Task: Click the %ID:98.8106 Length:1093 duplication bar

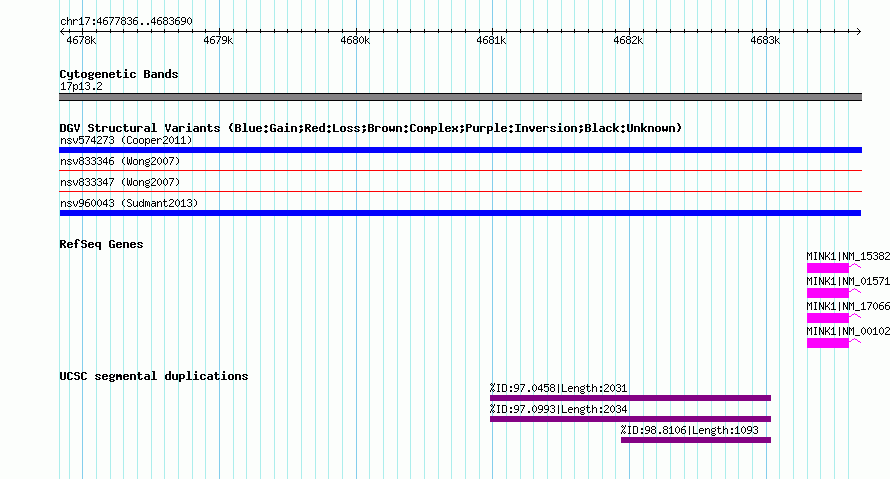Action: (x=696, y=440)
